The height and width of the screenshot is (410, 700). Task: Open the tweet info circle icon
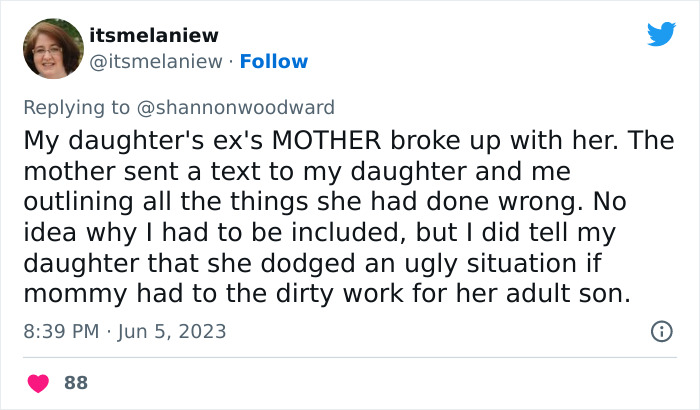coord(660,331)
